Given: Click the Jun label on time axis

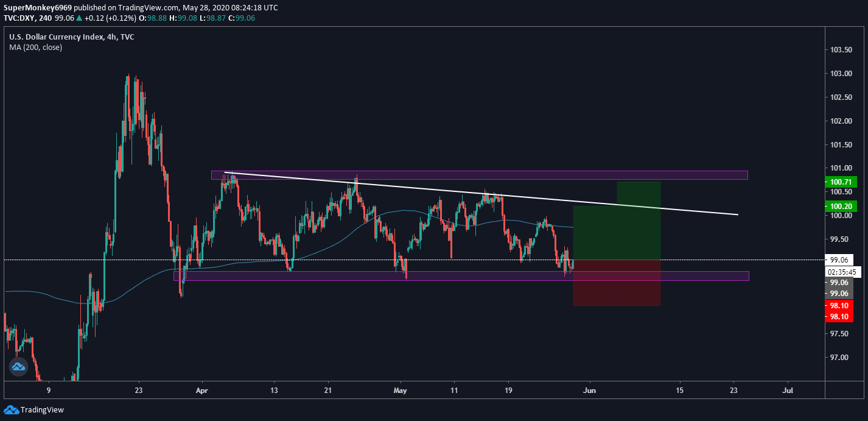Looking at the screenshot, I should (x=588, y=390).
